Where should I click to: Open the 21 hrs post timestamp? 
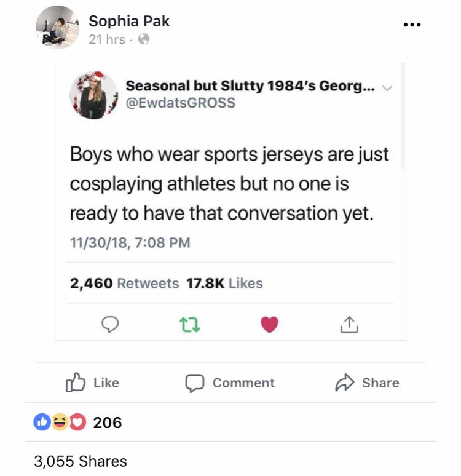click(x=106, y=39)
